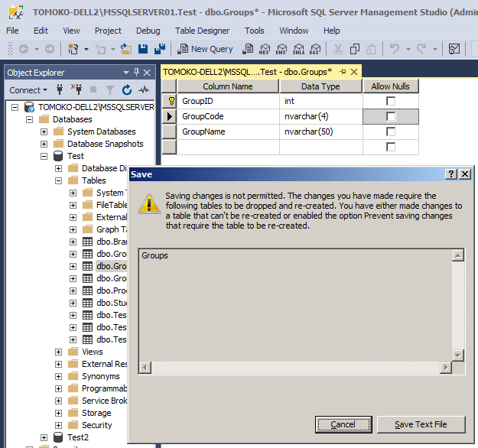Open the Table Designer menu
This screenshot has height=448, width=478.
[x=202, y=31]
